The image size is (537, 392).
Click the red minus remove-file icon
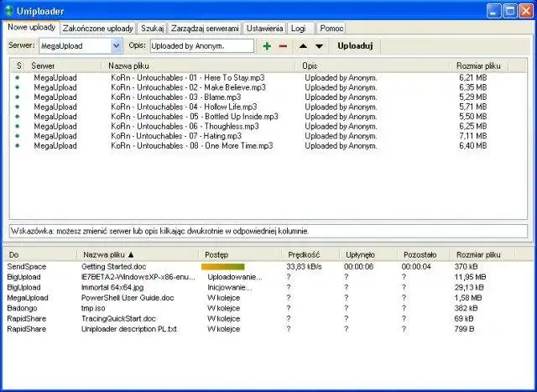[x=283, y=46]
